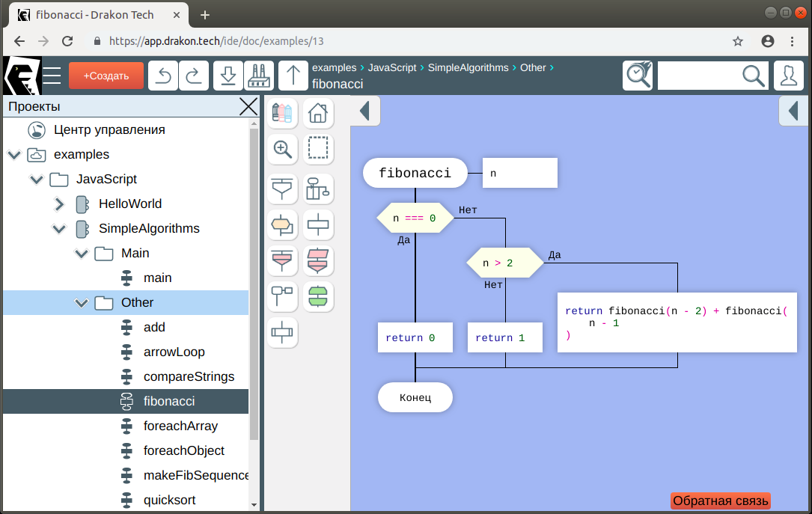Viewport: 812px width, 514px height.
Task: Collapse the Other folder
Action: (x=82, y=303)
